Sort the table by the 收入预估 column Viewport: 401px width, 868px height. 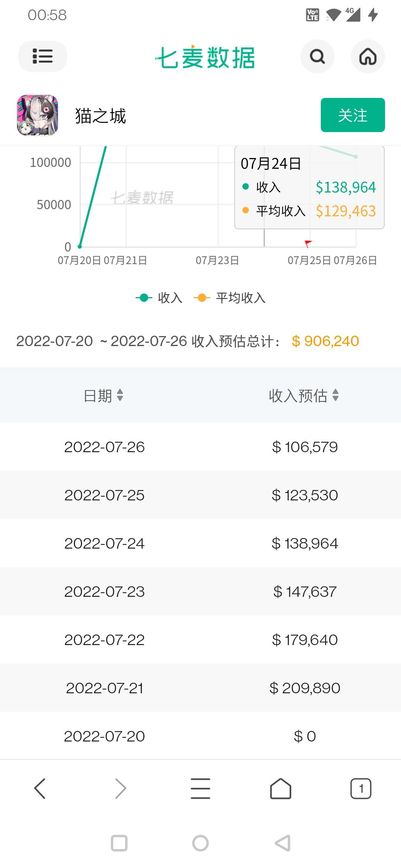tap(304, 395)
